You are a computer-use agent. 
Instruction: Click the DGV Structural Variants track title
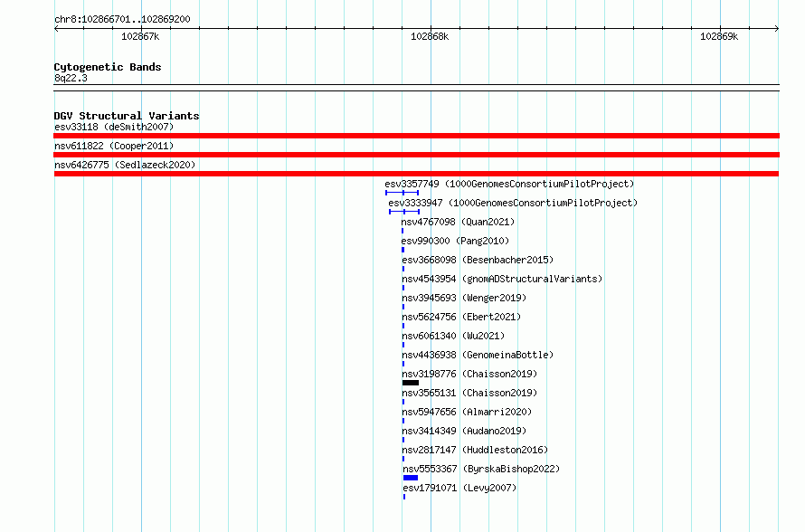coord(127,116)
